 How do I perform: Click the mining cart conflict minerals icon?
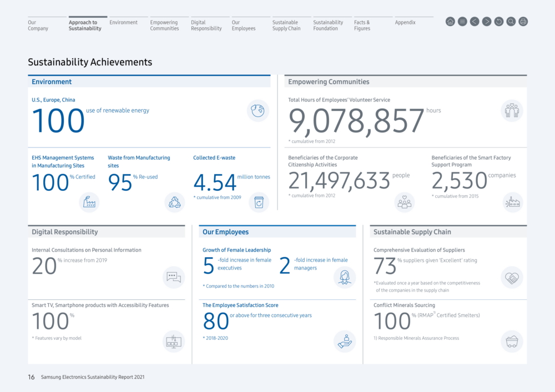(512, 342)
